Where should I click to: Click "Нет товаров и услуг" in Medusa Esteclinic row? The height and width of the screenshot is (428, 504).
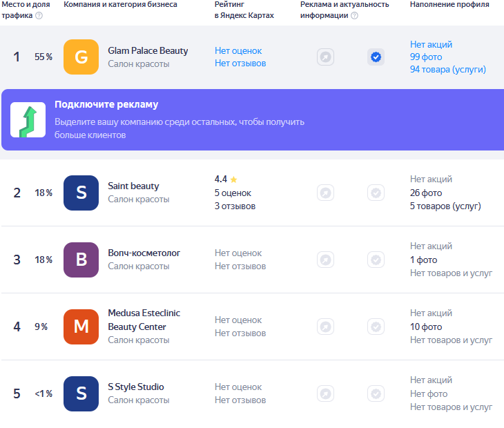click(x=451, y=340)
